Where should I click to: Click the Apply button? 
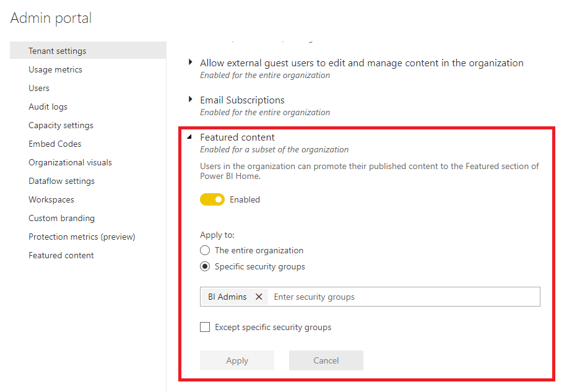[237, 360]
